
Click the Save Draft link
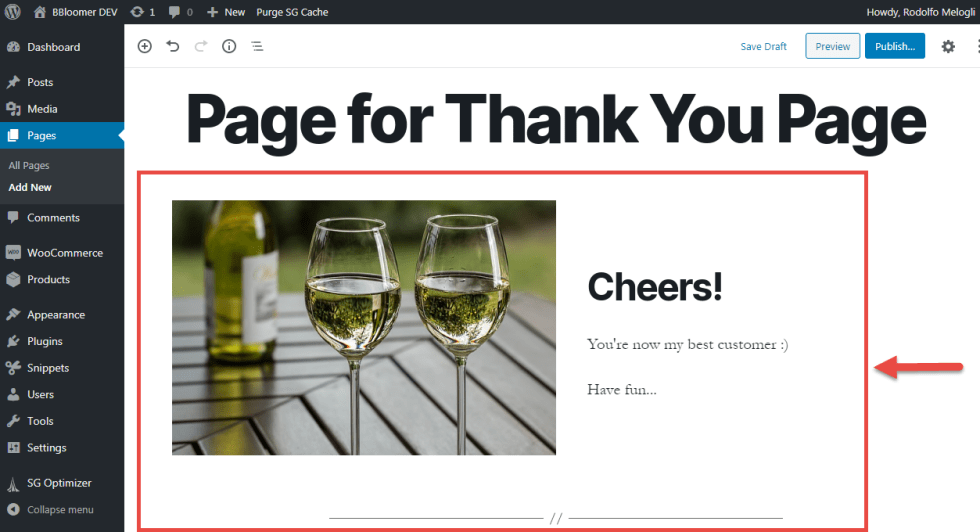[x=763, y=46]
